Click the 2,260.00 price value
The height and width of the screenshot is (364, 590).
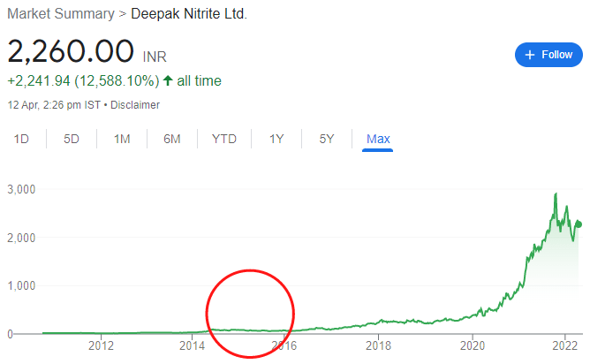[x=71, y=51]
